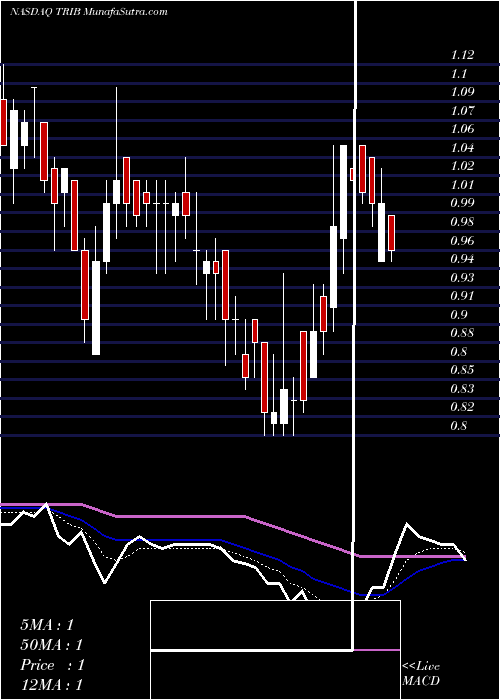Click the 50MA : 1 legend entry
The height and width of the screenshot is (700, 500).
[x=51, y=645]
